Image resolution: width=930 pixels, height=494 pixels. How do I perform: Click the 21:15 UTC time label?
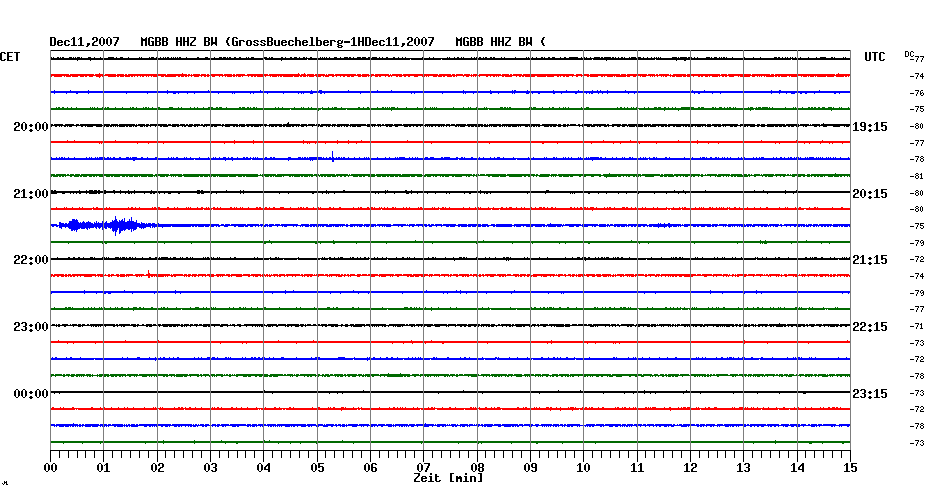click(870, 260)
